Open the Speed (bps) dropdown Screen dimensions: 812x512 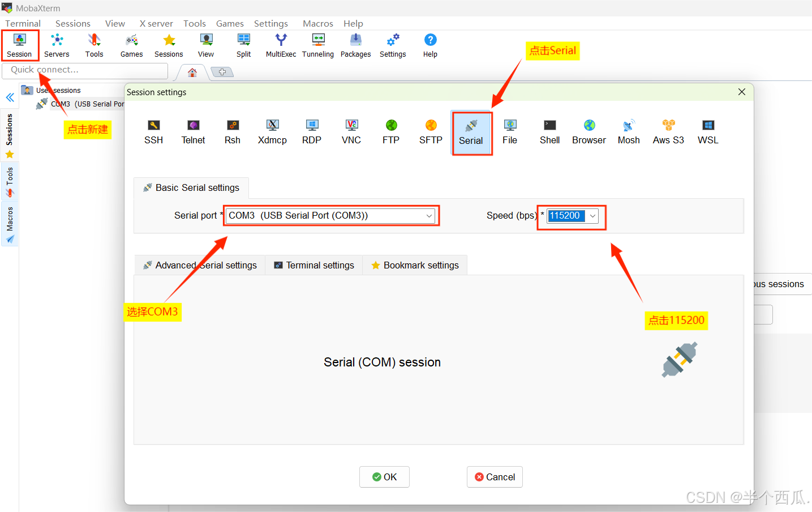[573, 216]
